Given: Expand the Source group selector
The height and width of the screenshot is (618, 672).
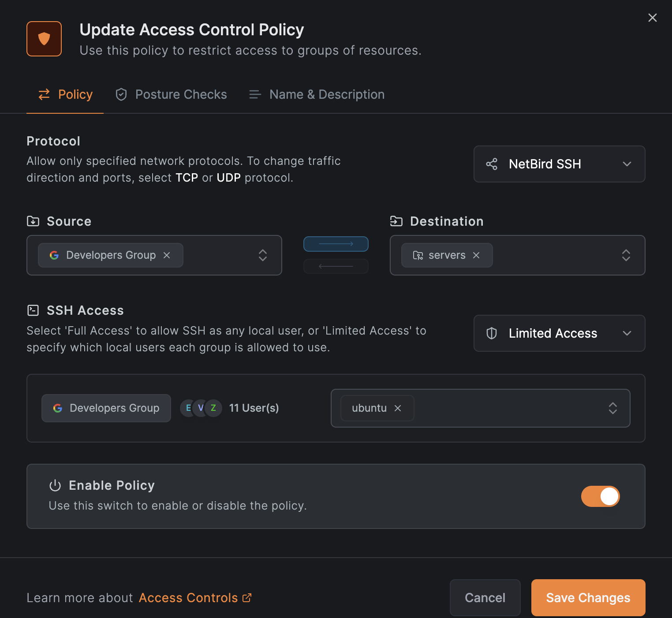Looking at the screenshot, I should point(262,255).
